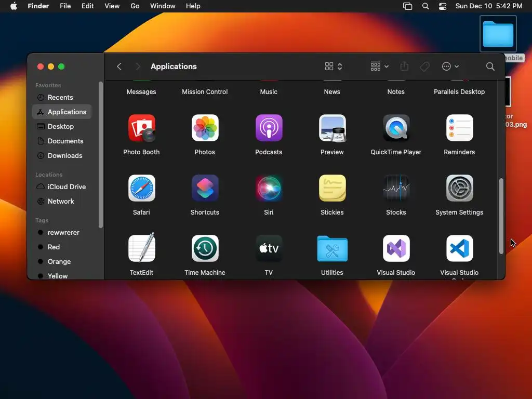Click the Messages app label
Viewport: 532px width, 399px height.
click(141, 92)
